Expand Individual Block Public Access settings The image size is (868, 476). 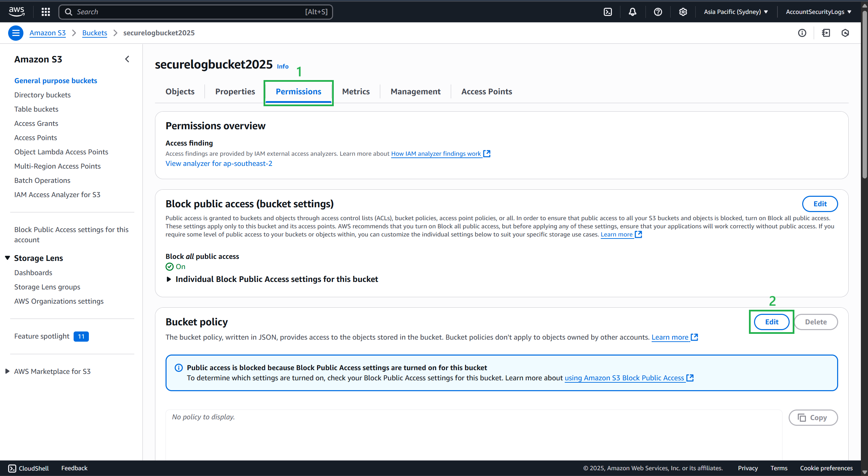click(x=169, y=279)
